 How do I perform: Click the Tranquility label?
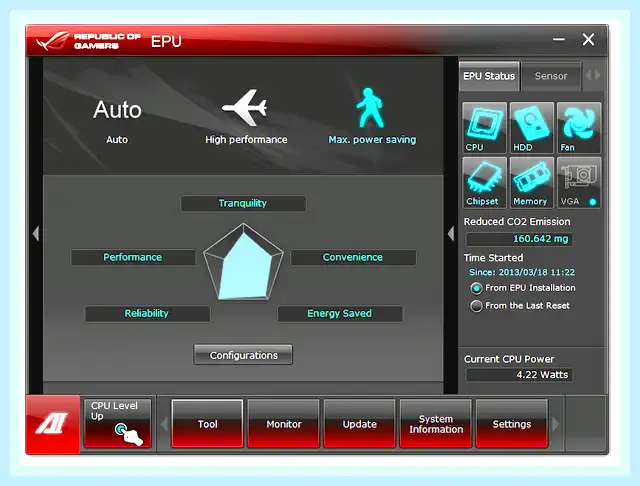click(243, 203)
